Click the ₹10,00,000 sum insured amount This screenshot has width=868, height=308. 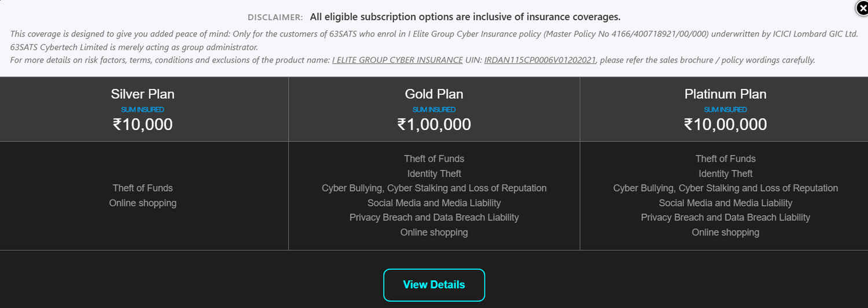725,124
